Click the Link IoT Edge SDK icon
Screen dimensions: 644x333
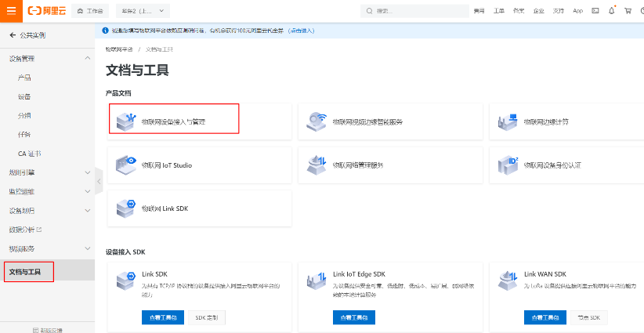(x=317, y=281)
